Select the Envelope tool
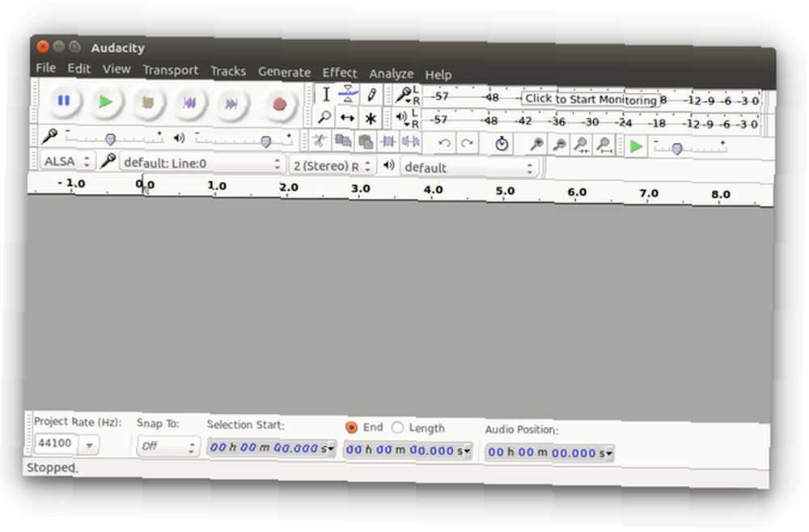 pyautogui.click(x=348, y=95)
